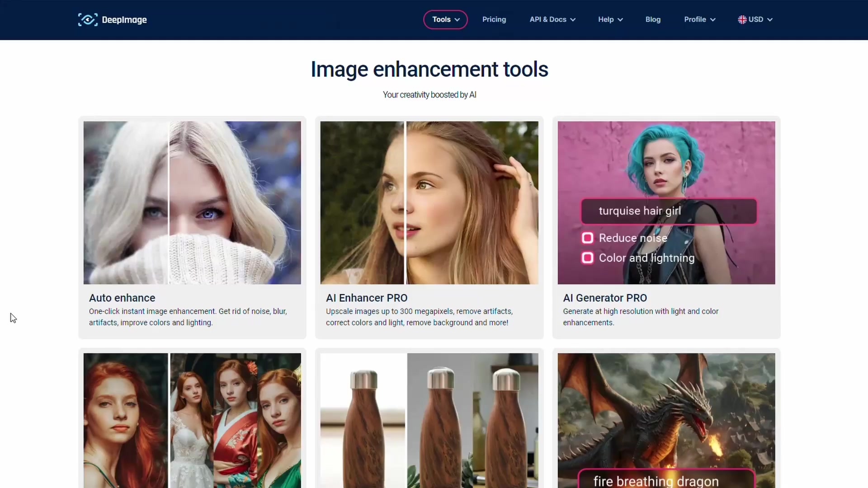The width and height of the screenshot is (868, 488).
Task: Open the Tools dropdown menu
Action: pos(445,19)
